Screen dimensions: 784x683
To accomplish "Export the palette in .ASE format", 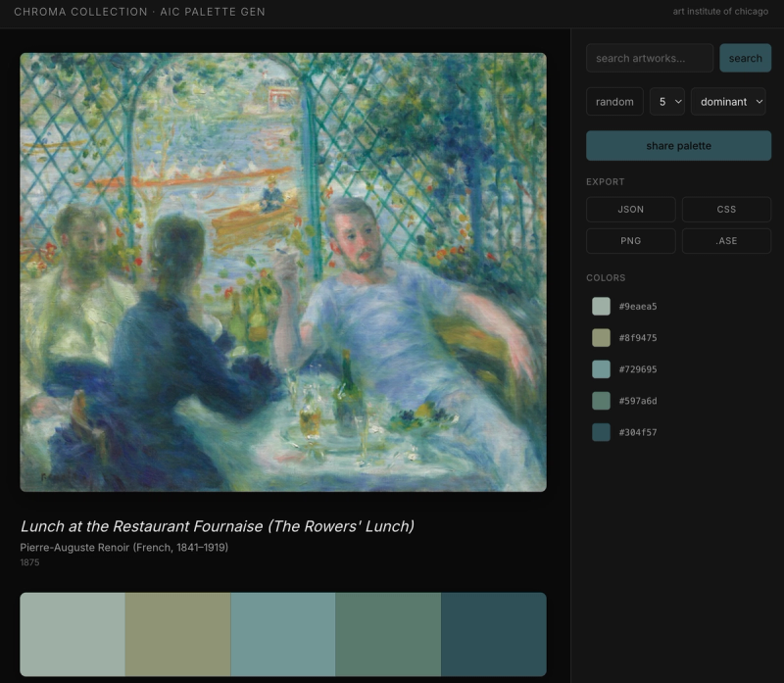I will pos(726,240).
